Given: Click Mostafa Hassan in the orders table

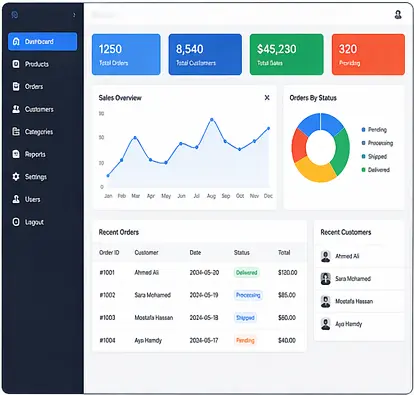Looking at the screenshot, I should tap(154, 318).
